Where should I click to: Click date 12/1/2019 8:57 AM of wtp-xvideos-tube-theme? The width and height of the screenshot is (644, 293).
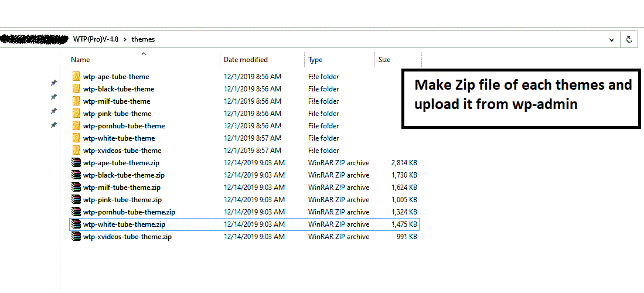253,151
